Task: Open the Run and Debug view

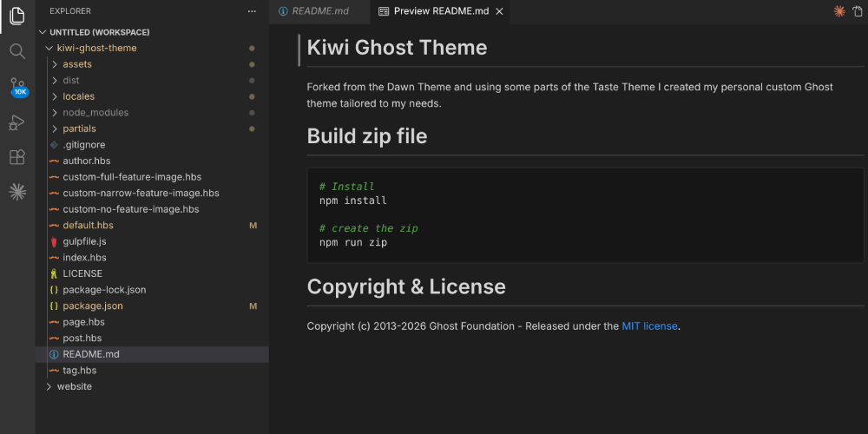Action: tap(17, 122)
